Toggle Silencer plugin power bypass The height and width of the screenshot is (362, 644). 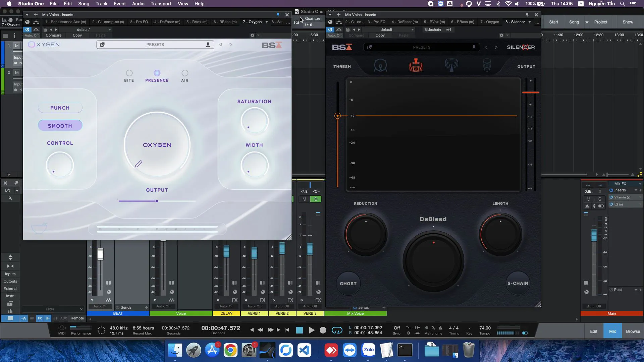coord(330,29)
